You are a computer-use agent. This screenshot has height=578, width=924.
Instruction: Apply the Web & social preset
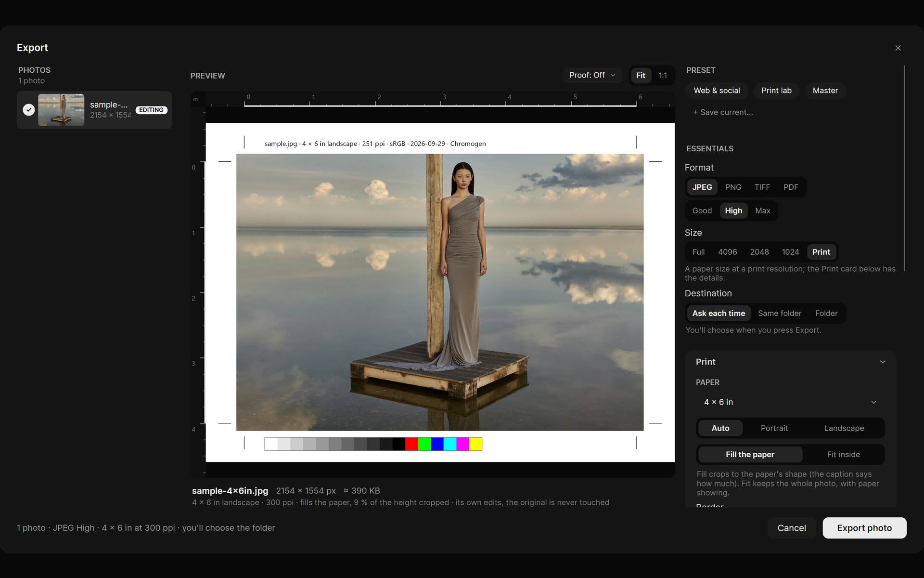pyautogui.click(x=717, y=91)
